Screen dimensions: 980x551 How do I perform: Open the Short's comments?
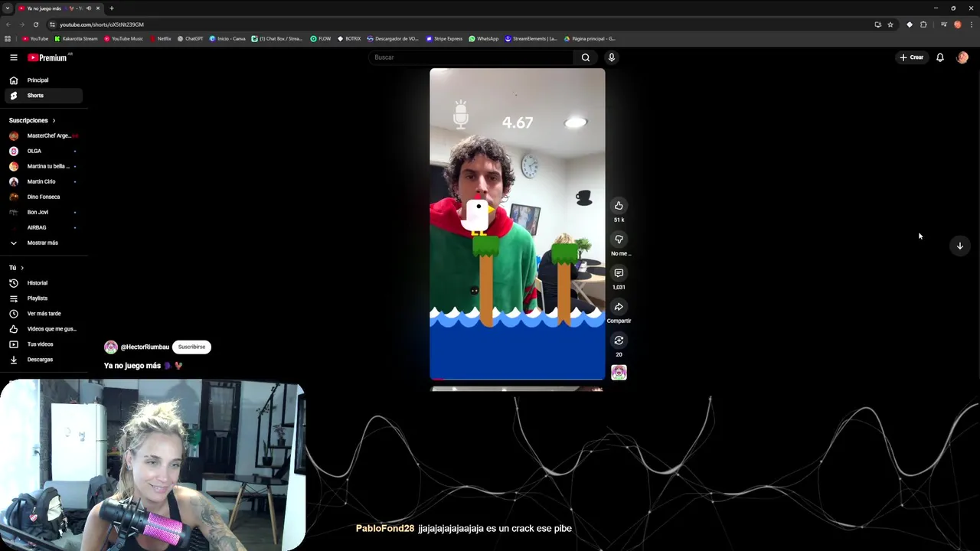619,272
